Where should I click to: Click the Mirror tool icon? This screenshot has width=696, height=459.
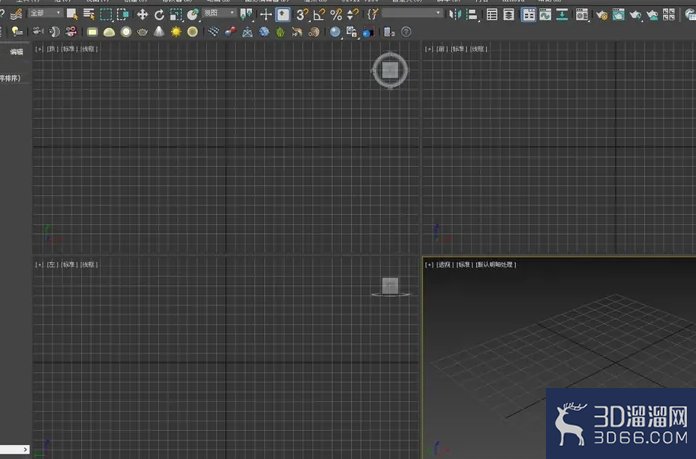click(455, 15)
